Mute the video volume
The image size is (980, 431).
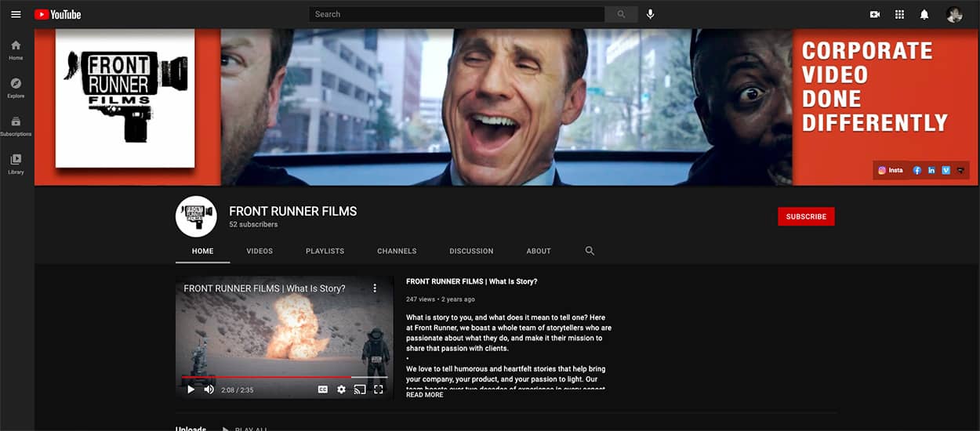(x=209, y=389)
